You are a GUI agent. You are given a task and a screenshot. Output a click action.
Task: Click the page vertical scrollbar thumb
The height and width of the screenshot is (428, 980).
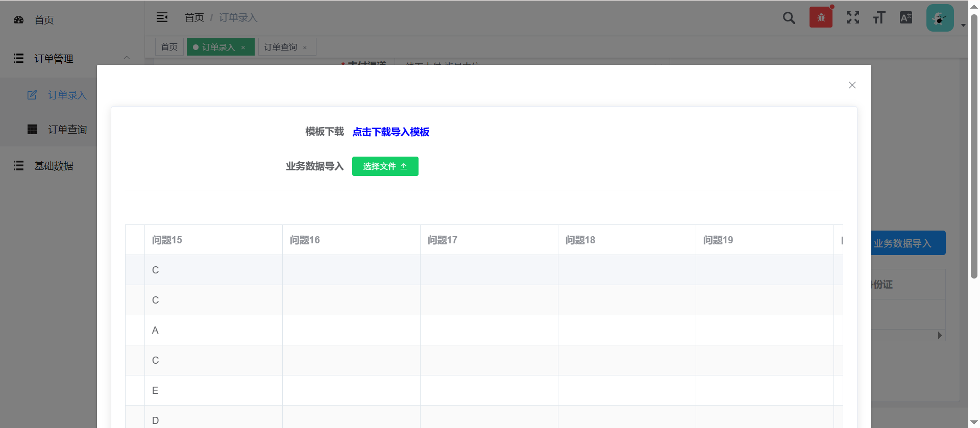pos(974,146)
